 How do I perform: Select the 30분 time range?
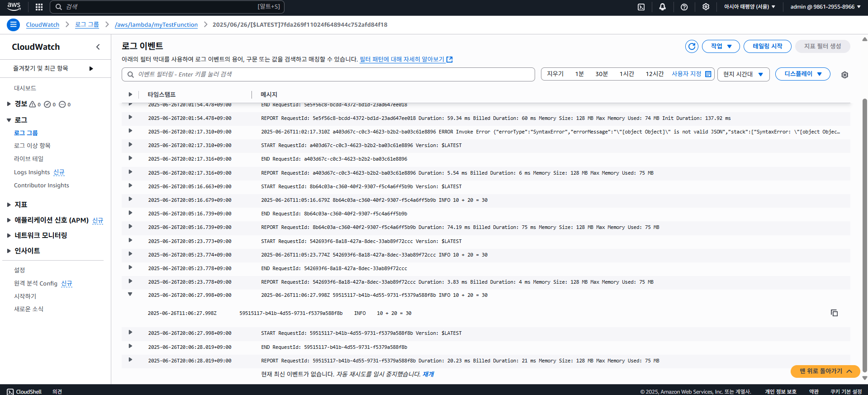pyautogui.click(x=602, y=74)
